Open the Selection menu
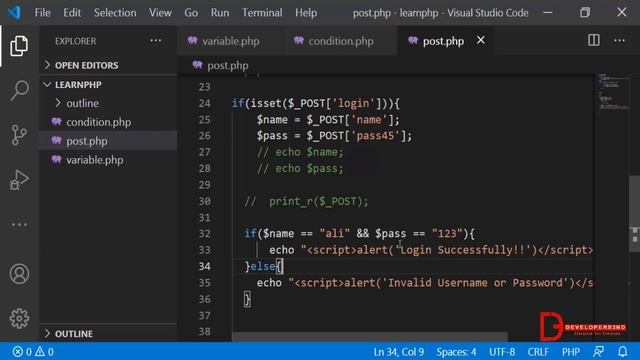The height and width of the screenshot is (360, 640). (x=115, y=13)
